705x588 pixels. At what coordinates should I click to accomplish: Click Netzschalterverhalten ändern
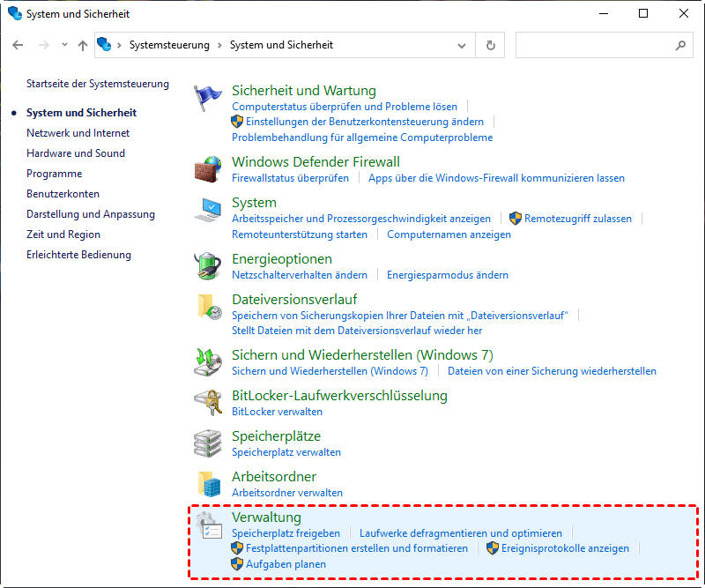click(300, 275)
